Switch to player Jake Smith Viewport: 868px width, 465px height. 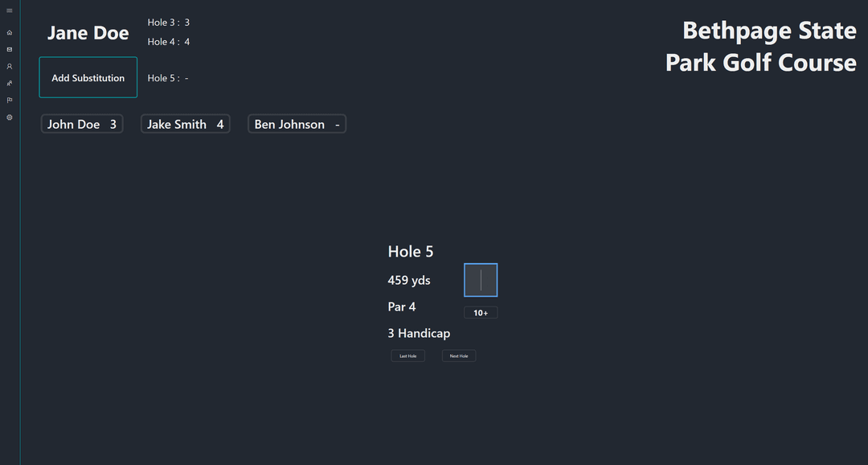(186, 124)
